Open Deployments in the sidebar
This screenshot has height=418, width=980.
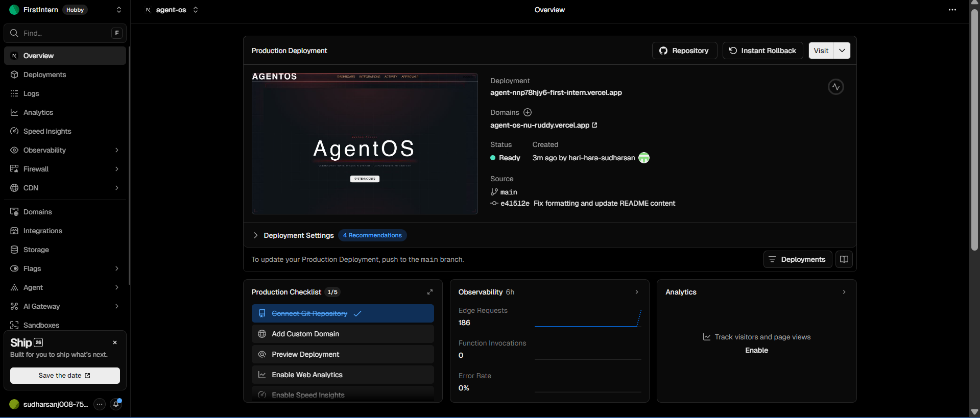tap(65, 75)
